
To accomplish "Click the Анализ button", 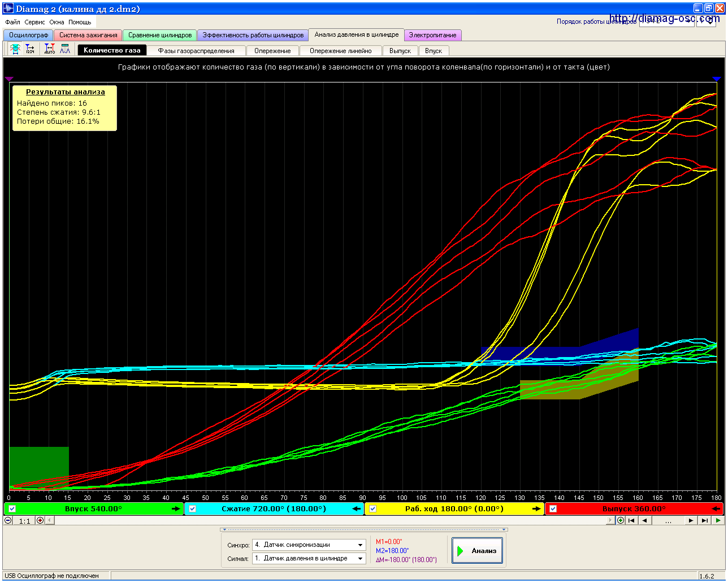I will [x=477, y=551].
